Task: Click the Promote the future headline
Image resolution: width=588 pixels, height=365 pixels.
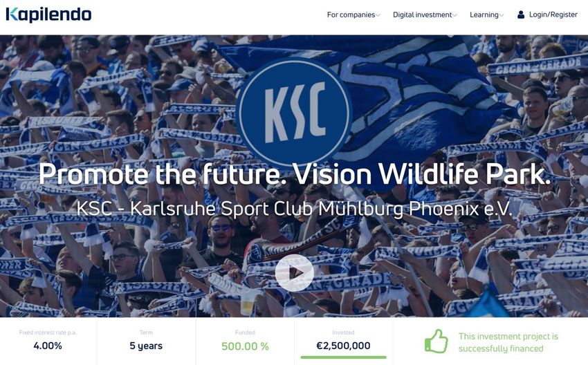Action: click(295, 174)
